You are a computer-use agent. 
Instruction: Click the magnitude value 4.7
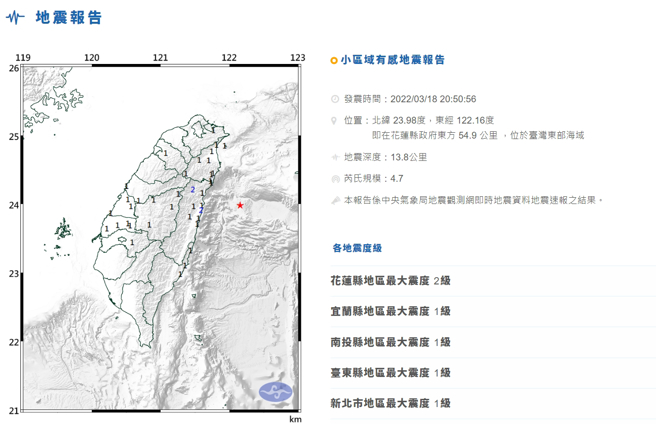397,178
